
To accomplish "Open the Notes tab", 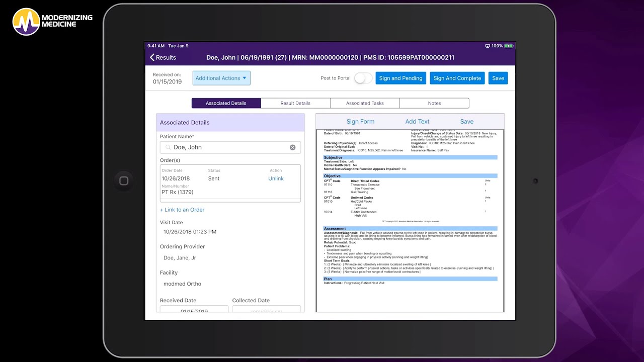I will [x=434, y=103].
